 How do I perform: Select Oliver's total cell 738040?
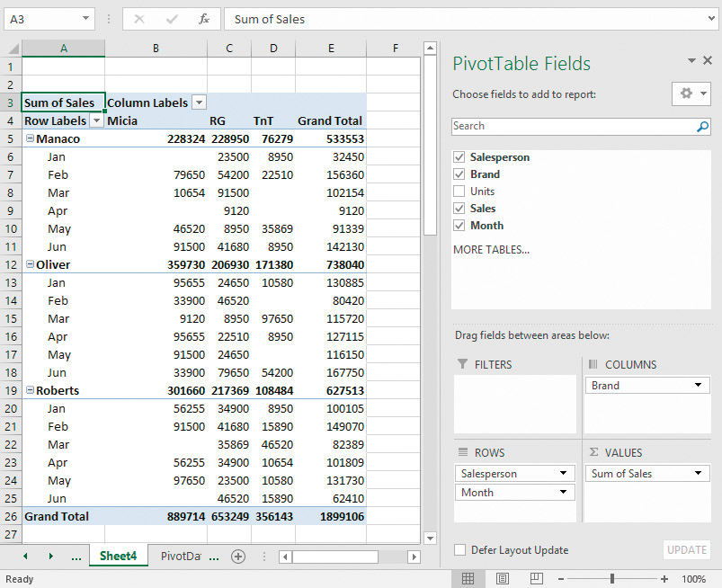(x=331, y=264)
